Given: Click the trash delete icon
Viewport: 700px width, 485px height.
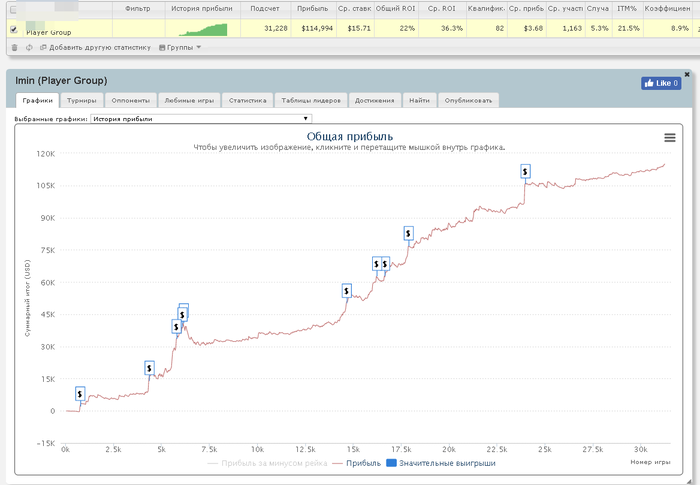Looking at the screenshot, I should (14, 48).
